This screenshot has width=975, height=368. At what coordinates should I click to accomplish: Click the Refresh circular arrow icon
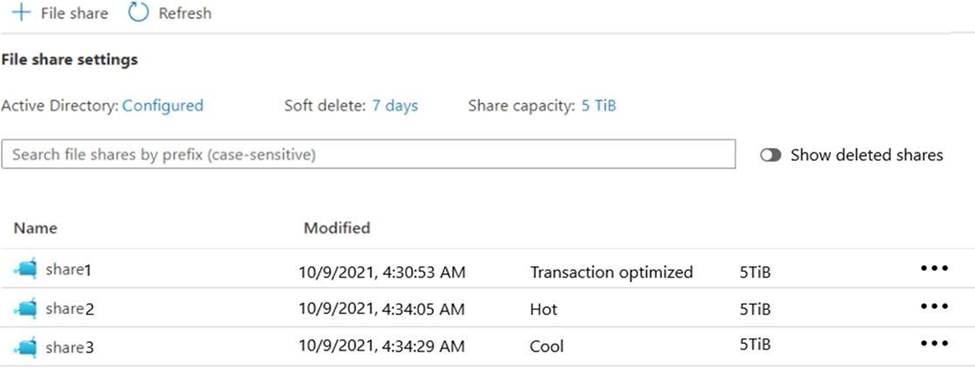click(139, 12)
